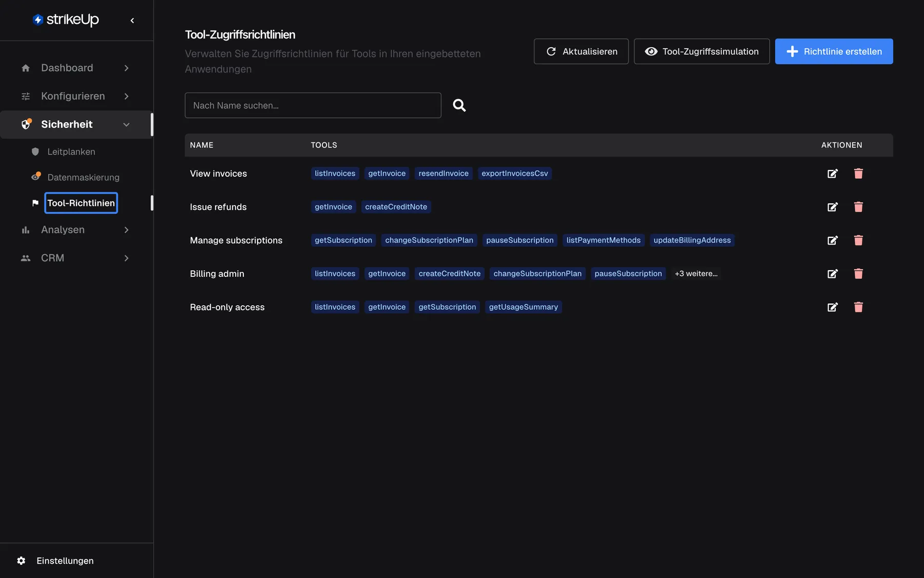Open Tool-Zugriffssimulation view
924x578 pixels.
(x=702, y=51)
